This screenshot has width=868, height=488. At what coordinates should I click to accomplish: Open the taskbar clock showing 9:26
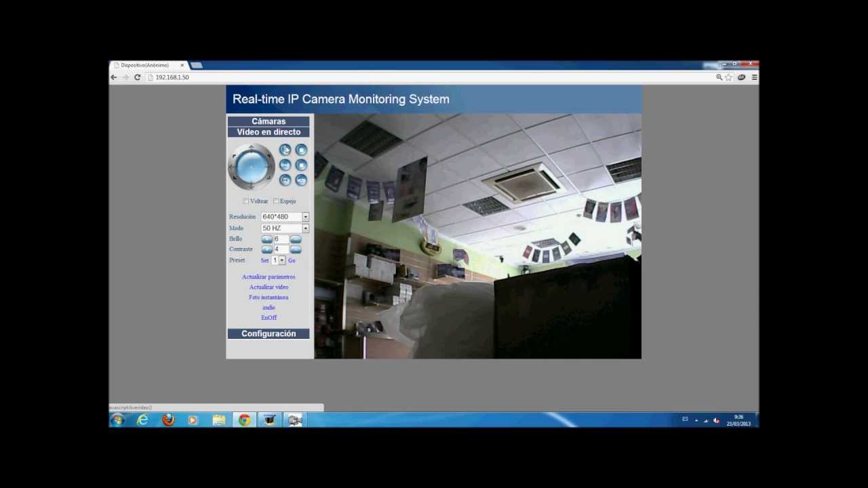[x=738, y=420]
